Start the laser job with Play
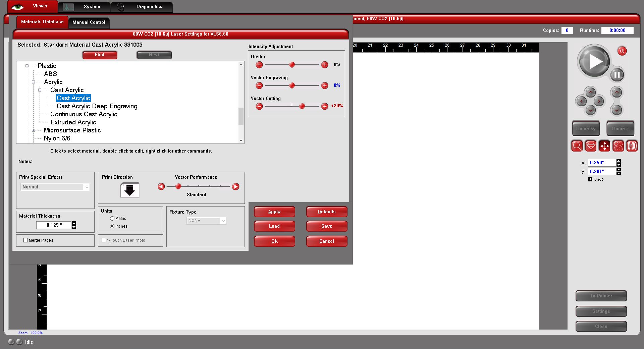 point(594,61)
